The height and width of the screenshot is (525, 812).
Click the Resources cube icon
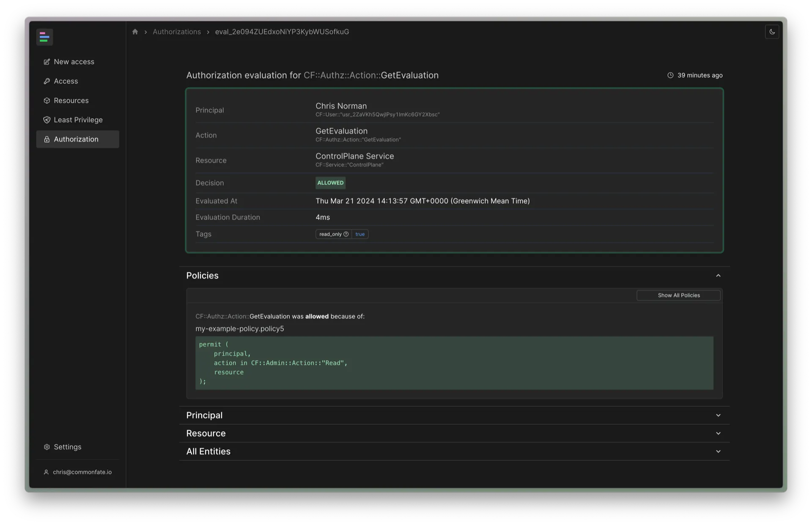point(47,101)
